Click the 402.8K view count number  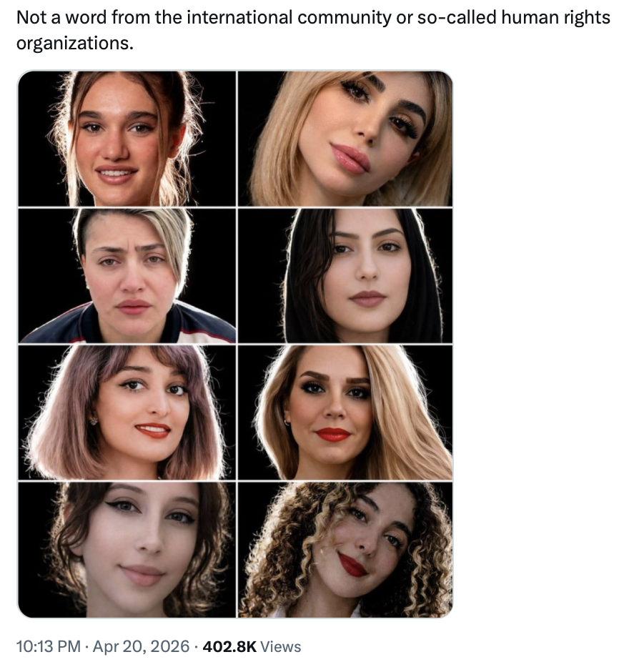(229, 647)
